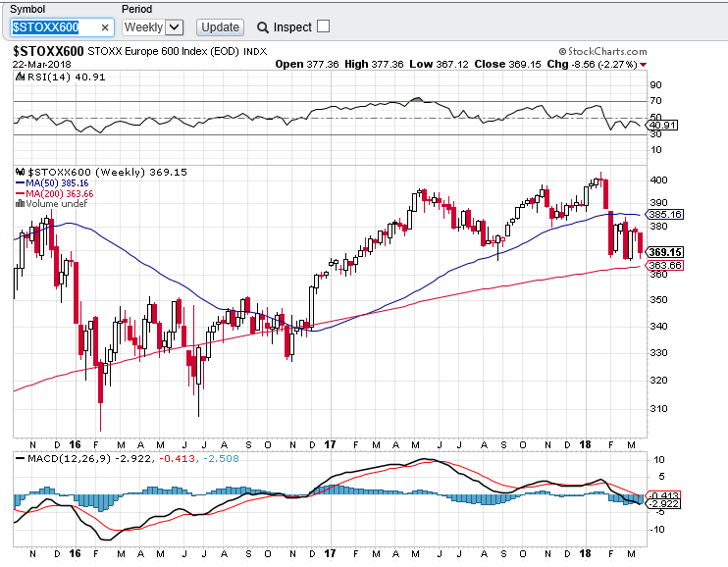Click the Symbol label
This screenshot has height=567, width=728.
[x=27, y=9]
